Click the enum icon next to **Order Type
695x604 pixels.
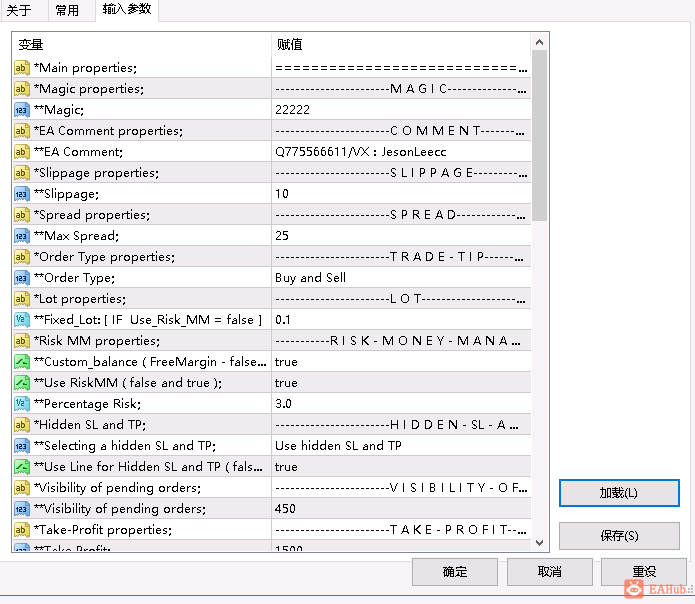(21, 278)
